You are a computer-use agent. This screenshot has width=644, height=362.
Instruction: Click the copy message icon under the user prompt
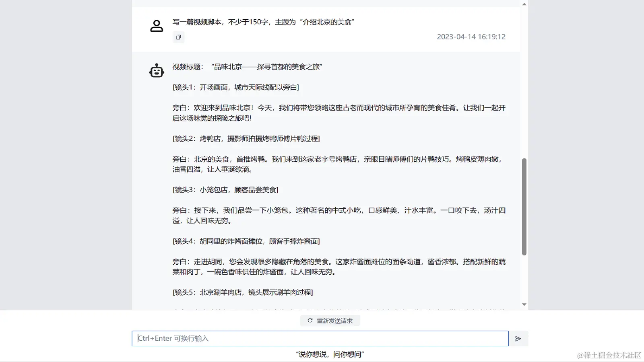click(178, 37)
